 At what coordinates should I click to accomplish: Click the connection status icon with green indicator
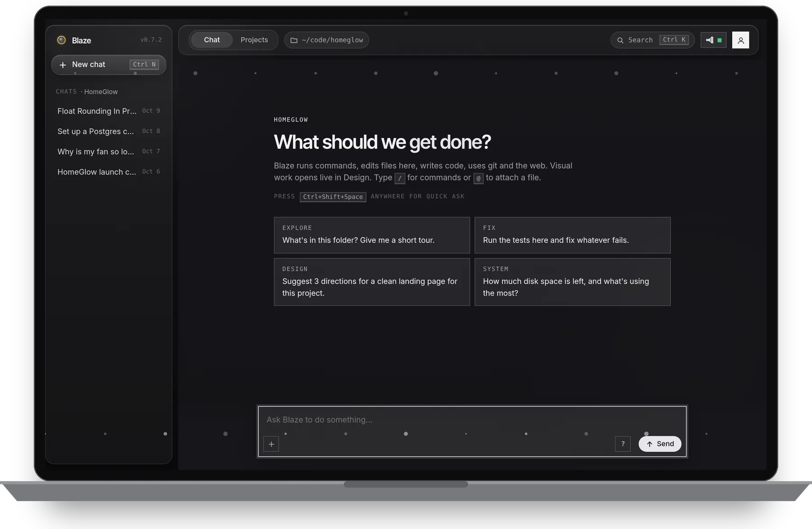713,40
